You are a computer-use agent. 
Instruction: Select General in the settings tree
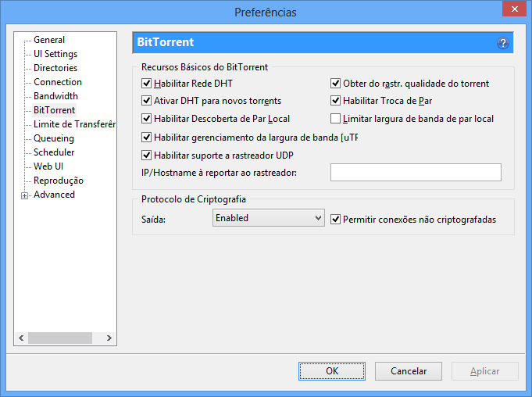pyautogui.click(x=49, y=40)
